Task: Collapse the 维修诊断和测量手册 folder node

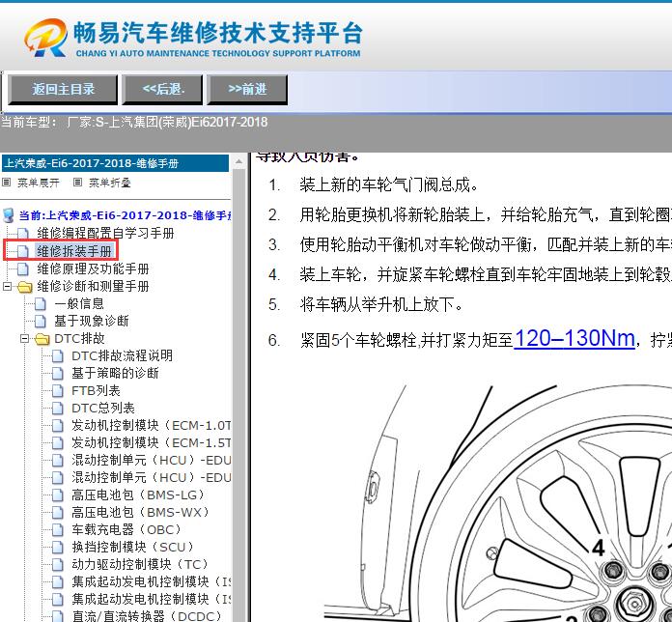Action: coord(7,286)
